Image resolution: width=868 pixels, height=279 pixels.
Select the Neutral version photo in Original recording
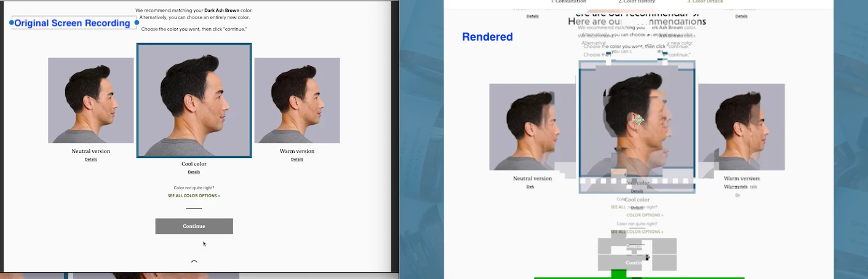point(91,100)
